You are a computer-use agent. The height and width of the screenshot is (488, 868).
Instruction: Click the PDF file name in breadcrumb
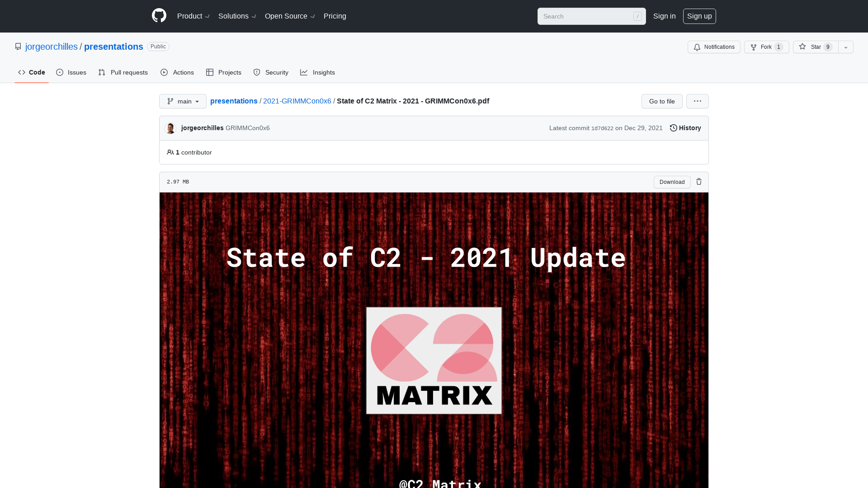413,101
